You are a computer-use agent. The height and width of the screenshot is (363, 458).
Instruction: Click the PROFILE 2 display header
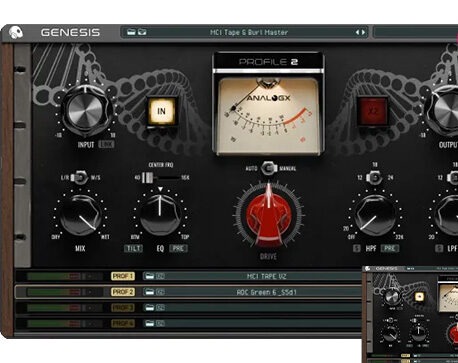point(268,62)
